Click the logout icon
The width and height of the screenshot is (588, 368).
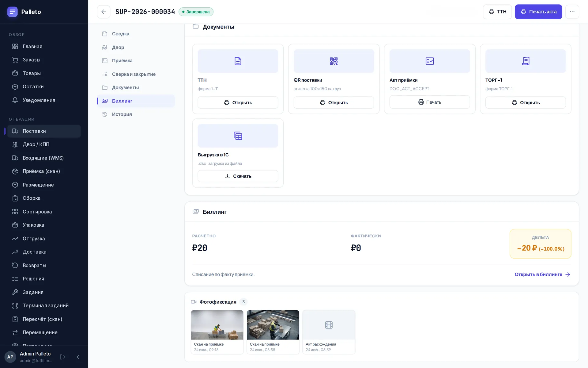[x=62, y=357]
